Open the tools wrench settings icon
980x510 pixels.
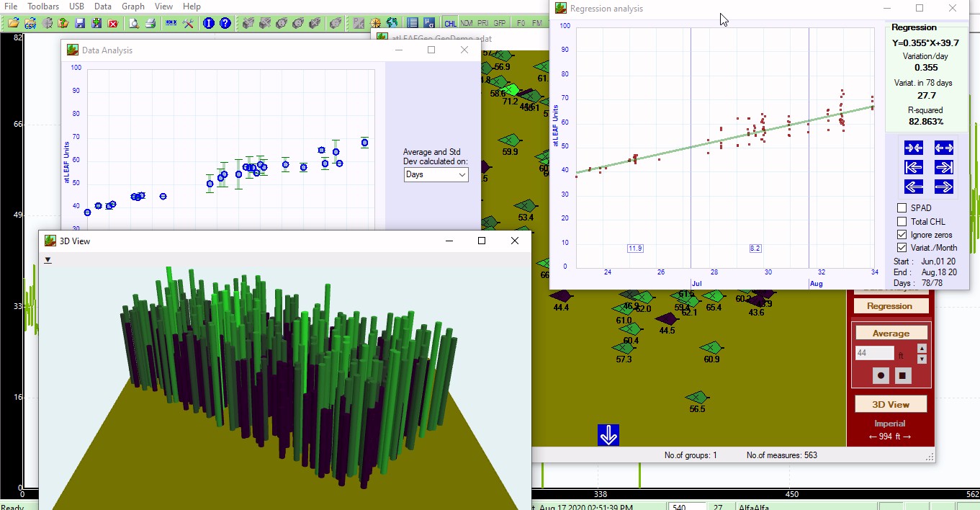(189, 23)
